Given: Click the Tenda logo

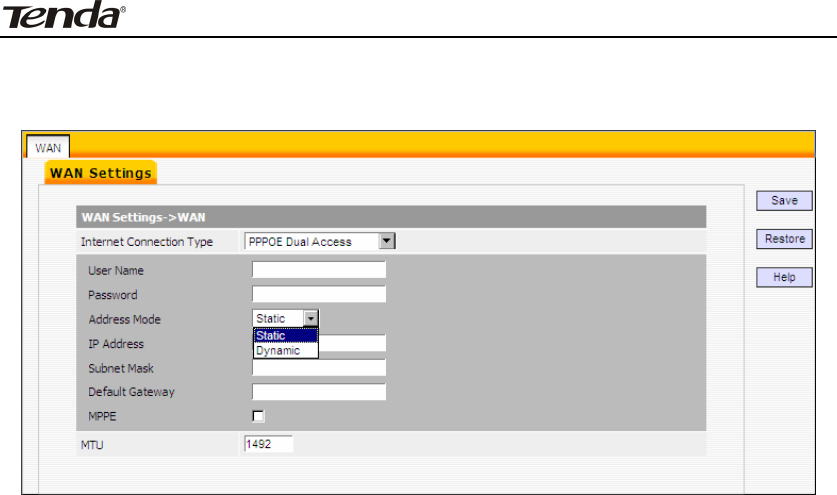Looking at the screenshot, I should coord(64,15).
